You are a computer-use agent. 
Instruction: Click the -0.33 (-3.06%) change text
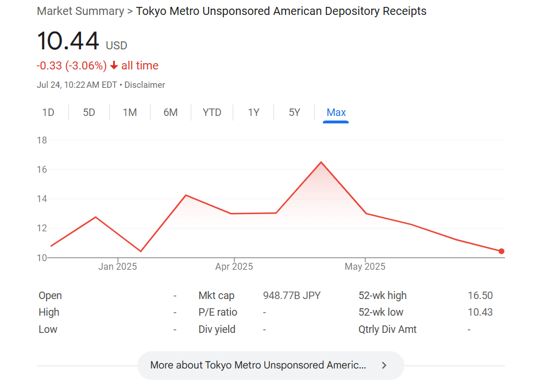pos(72,65)
